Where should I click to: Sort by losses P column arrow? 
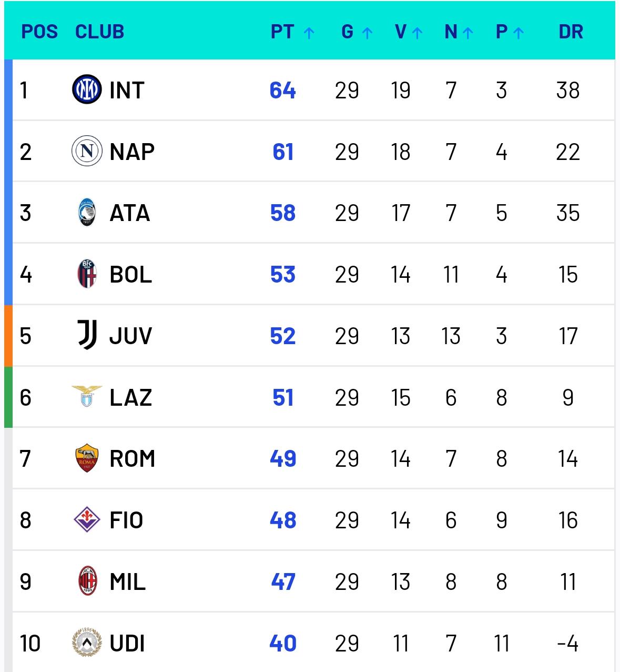tap(519, 33)
